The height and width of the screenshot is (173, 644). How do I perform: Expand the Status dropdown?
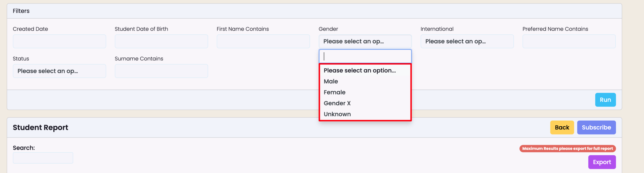(59, 71)
